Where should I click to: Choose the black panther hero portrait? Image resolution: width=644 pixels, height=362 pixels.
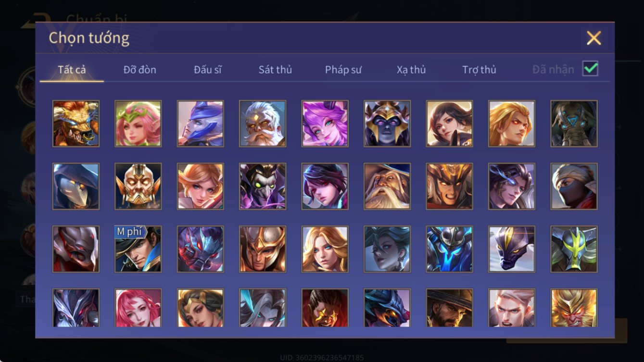[512, 250]
